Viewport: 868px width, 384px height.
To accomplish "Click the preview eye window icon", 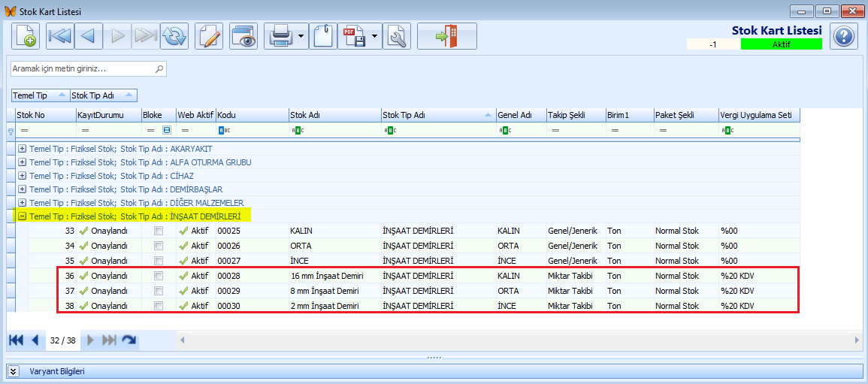I will click(x=243, y=37).
